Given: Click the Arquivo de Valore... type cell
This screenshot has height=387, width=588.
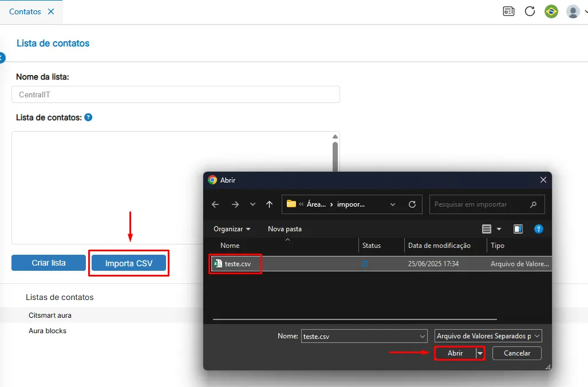Looking at the screenshot, I should pyautogui.click(x=519, y=263).
